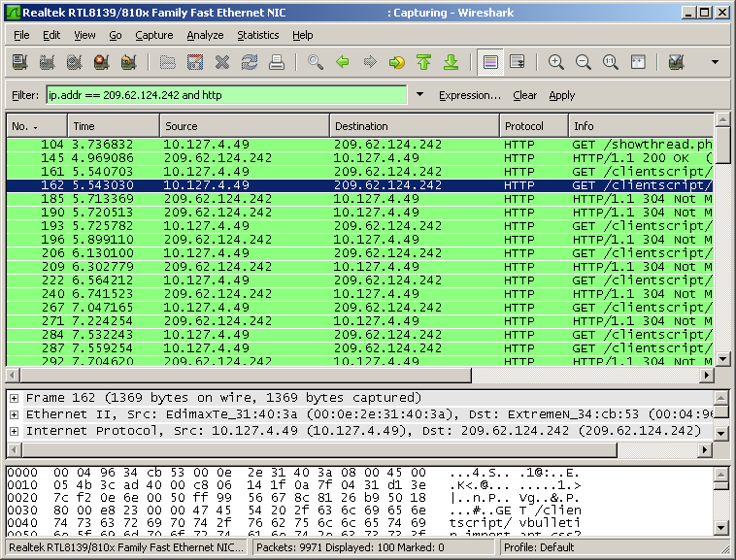Save capture file icon
Image resolution: width=736 pixels, height=560 pixels.
click(x=195, y=62)
